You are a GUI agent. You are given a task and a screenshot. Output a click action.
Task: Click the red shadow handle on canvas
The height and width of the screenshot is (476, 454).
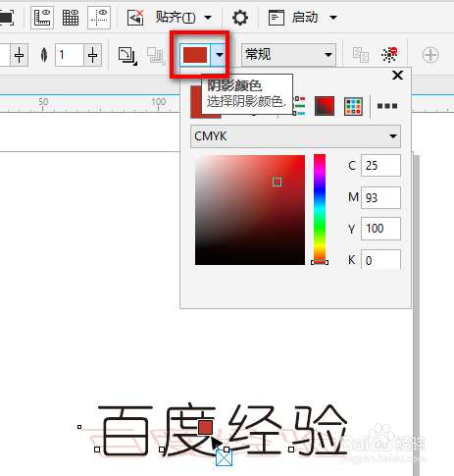click(x=206, y=427)
